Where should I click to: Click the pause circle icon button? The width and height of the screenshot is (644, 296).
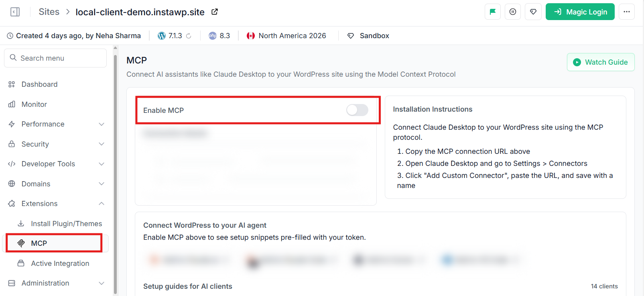pyautogui.click(x=513, y=12)
